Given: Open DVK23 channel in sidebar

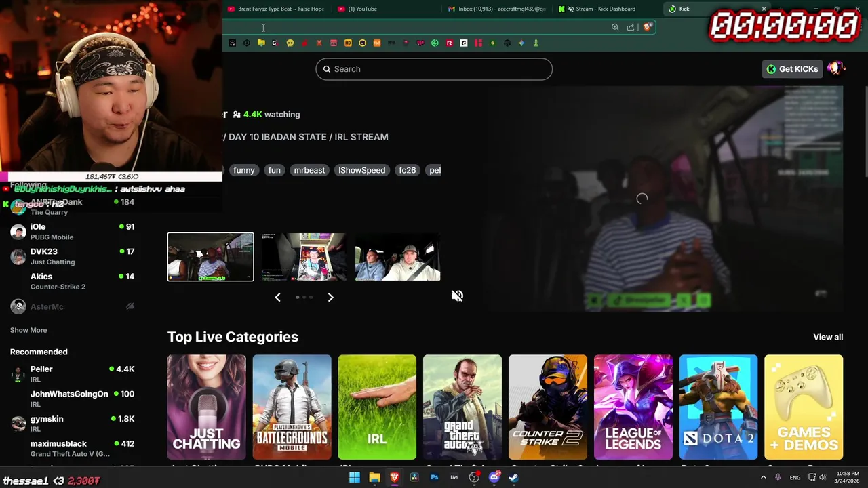Looking at the screenshot, I should point(72,256).
